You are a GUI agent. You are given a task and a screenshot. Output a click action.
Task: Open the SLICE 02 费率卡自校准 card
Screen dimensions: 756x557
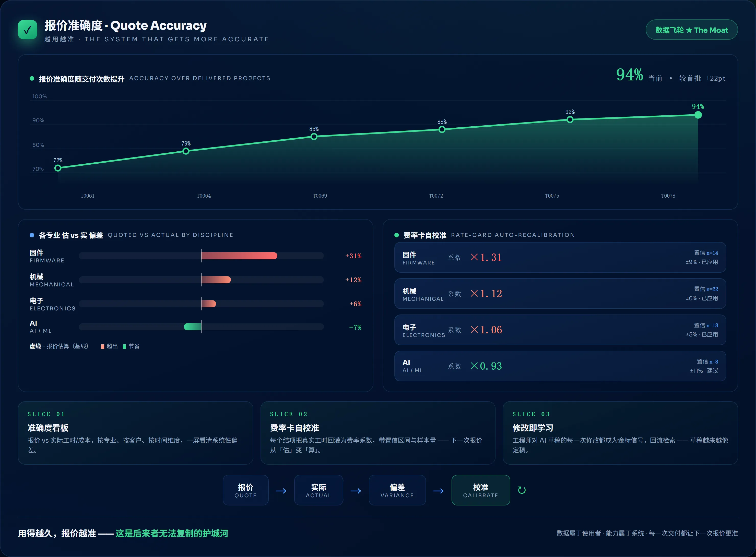click(x=378, y=433)
